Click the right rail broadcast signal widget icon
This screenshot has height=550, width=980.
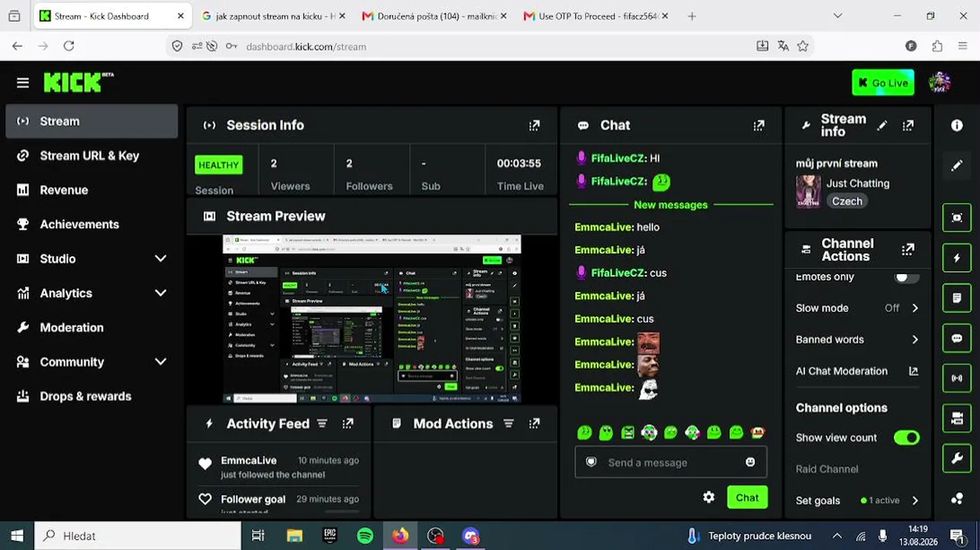click(957, 377)
